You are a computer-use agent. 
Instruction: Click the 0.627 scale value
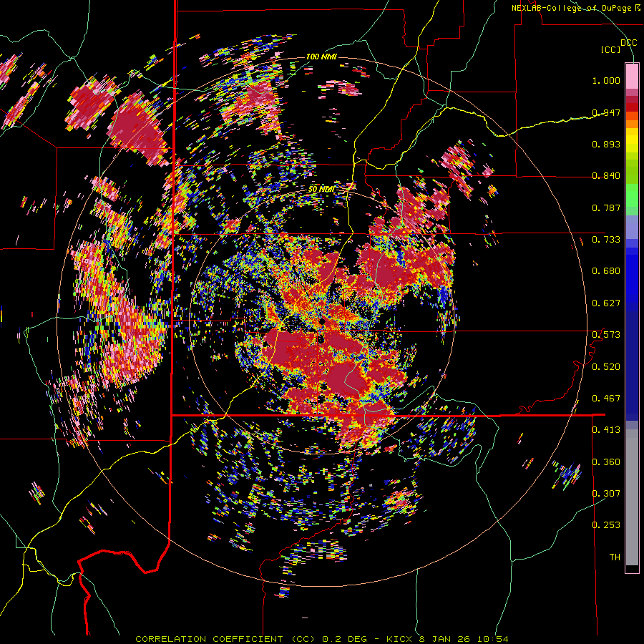tap(606, 303)
